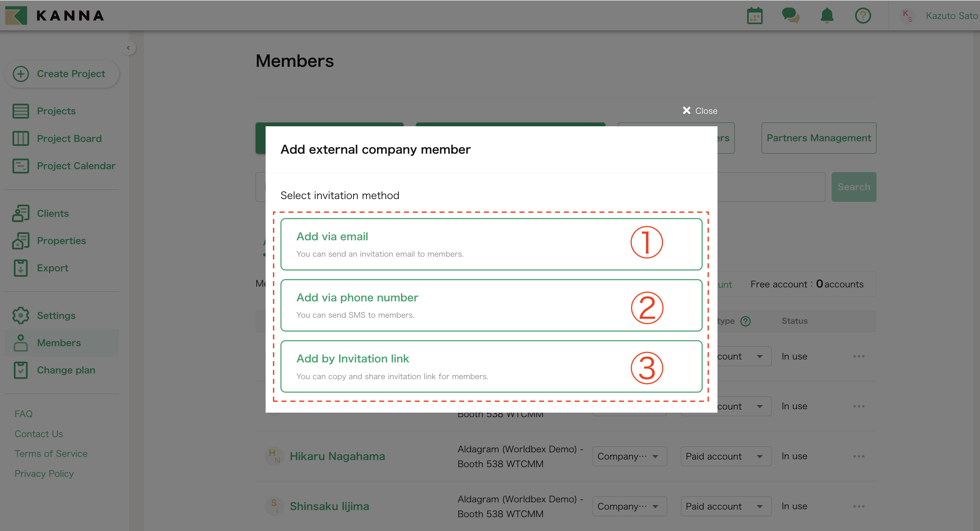Viewport: 980px width, 531px height.
Task: Click the Partners Management button
Action: pyautogui.click(x=818, y=138)
